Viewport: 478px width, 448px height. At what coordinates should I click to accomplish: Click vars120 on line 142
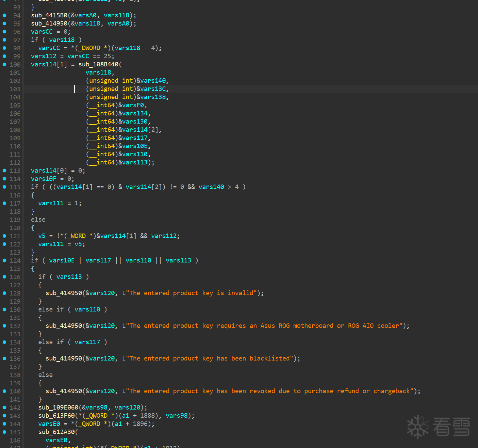point(128,407)
